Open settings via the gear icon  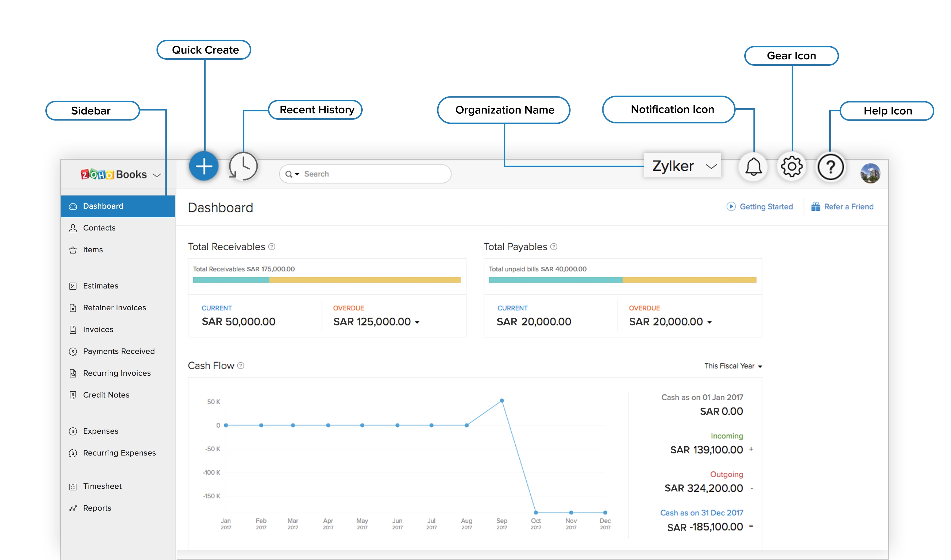(791, 166)
